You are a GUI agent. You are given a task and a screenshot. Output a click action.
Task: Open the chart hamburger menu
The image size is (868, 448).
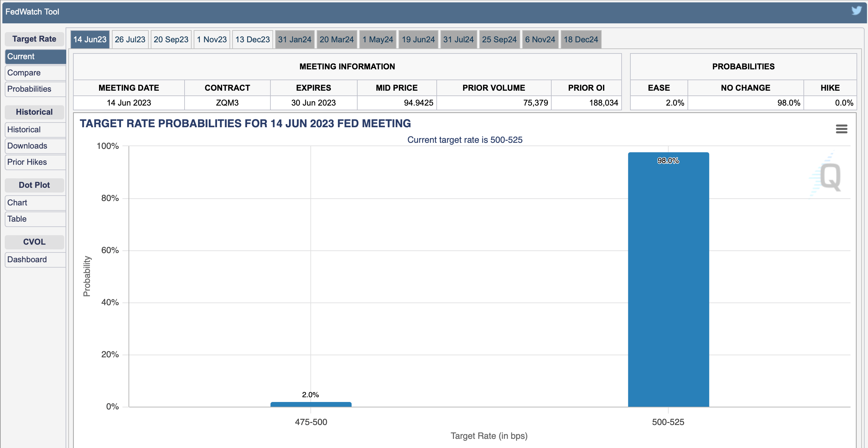[x=841, y=129]
